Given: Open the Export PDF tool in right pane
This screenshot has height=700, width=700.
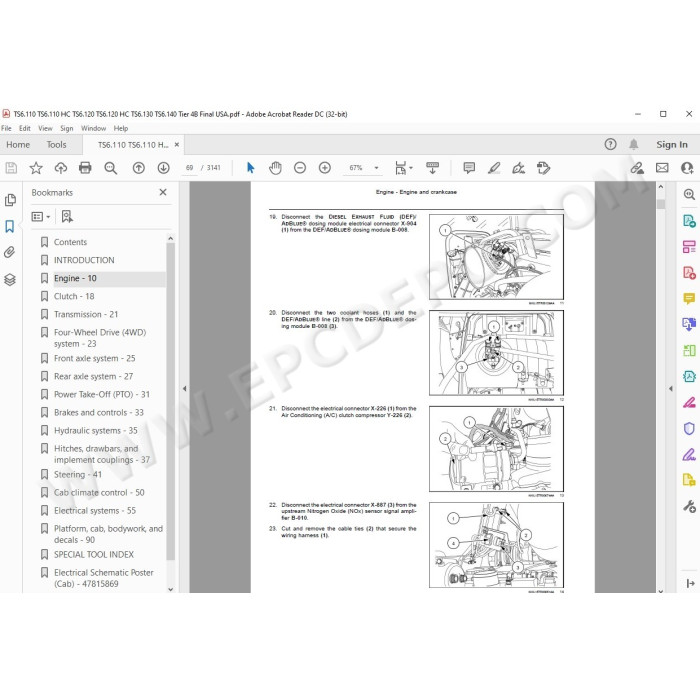Looking at the screenshot, I should pos(689,221).
